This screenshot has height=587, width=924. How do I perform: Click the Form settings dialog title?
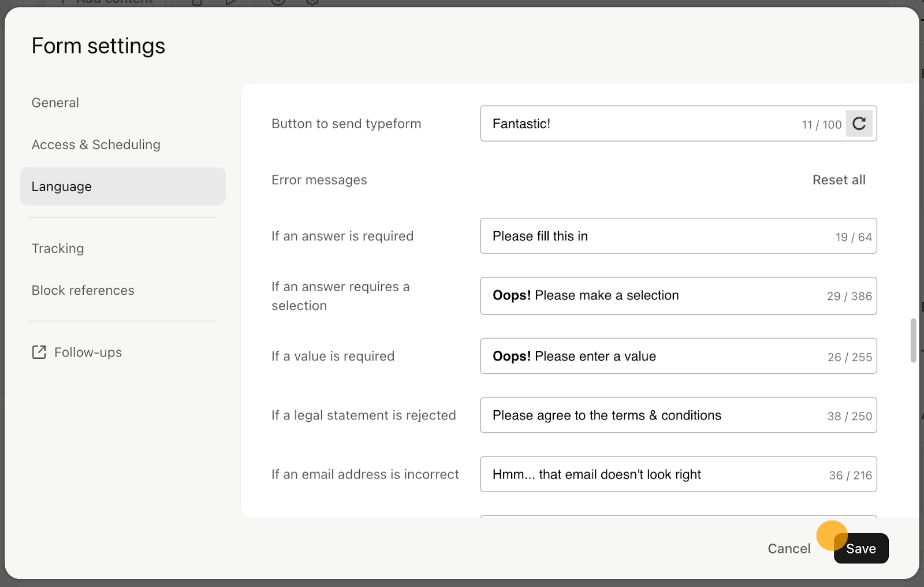(x=98, y=46)
